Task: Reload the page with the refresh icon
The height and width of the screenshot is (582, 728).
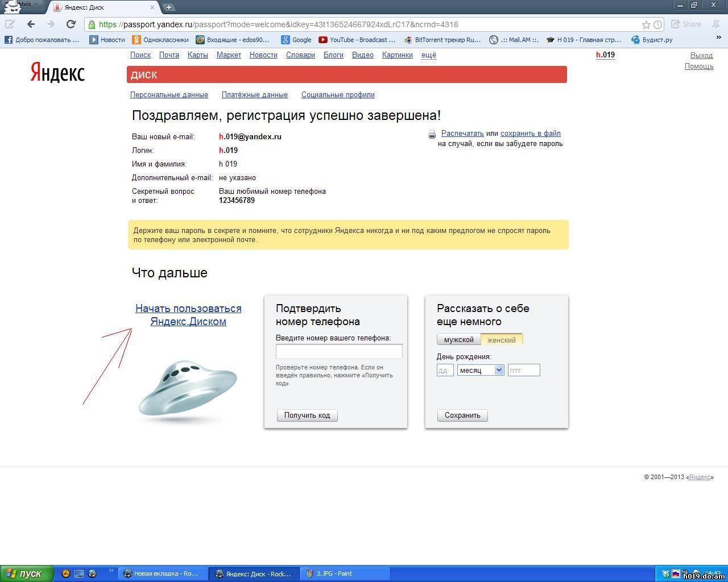Action: click(71, 24)
